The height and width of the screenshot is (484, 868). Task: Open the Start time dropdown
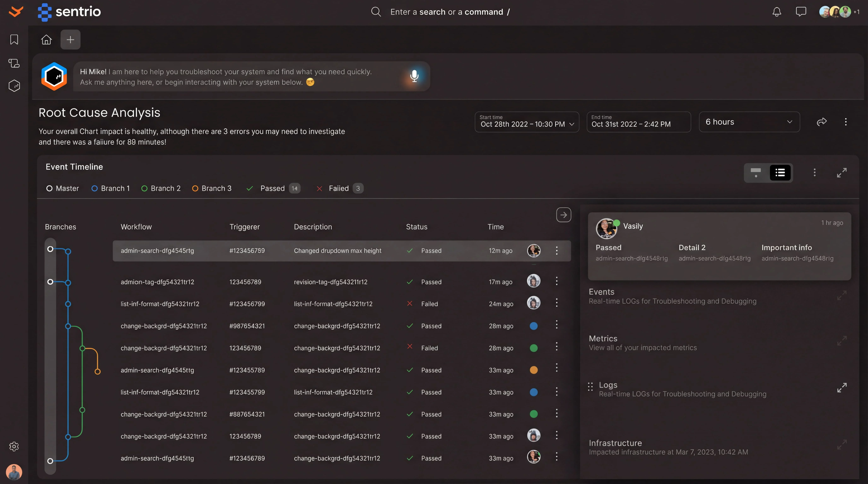click(527, 122)
